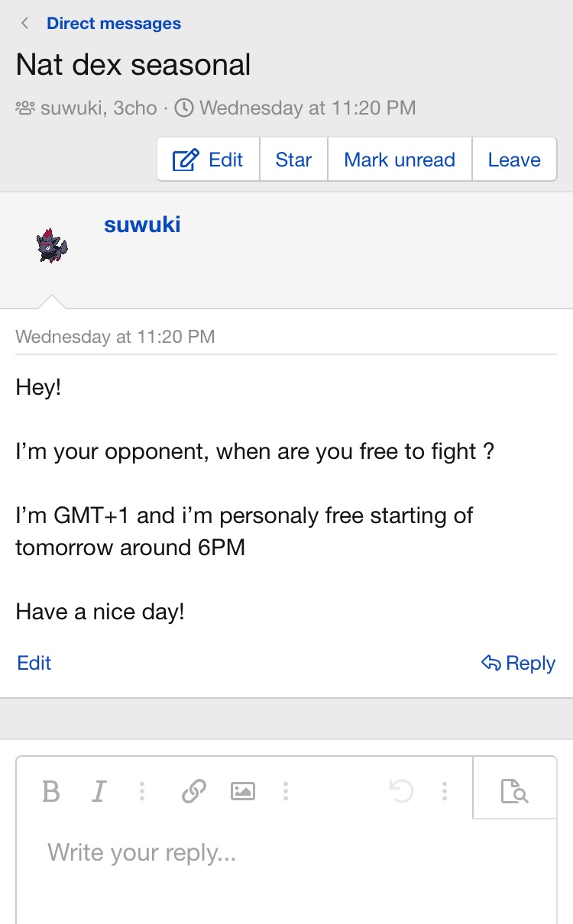Toggle bold formatting in editor

pos(51,791)
